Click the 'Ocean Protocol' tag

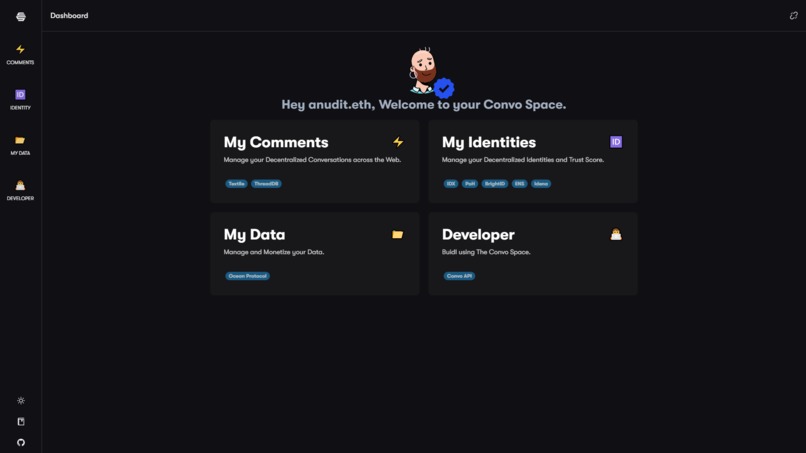247,276
